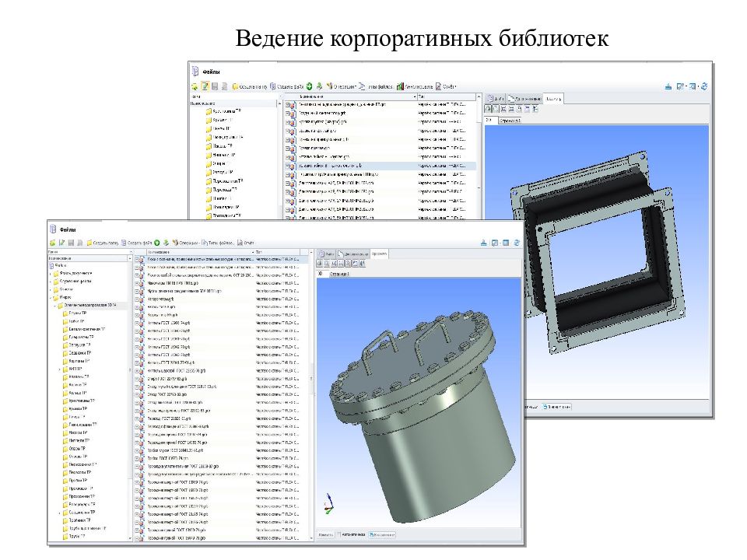Expand the Соединения ТР folder in the front tree
The width and height of the screenshot is (747, 560).
(x=59, y=513)
